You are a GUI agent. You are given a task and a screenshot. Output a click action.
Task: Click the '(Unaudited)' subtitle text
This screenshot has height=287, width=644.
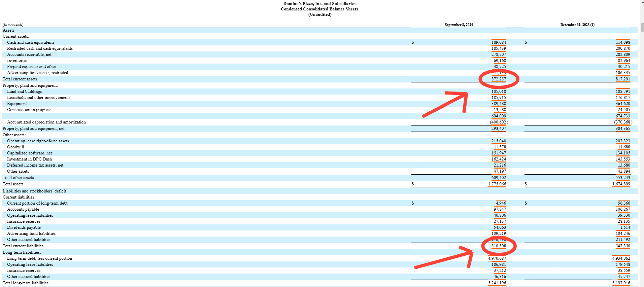coord(320,14)
